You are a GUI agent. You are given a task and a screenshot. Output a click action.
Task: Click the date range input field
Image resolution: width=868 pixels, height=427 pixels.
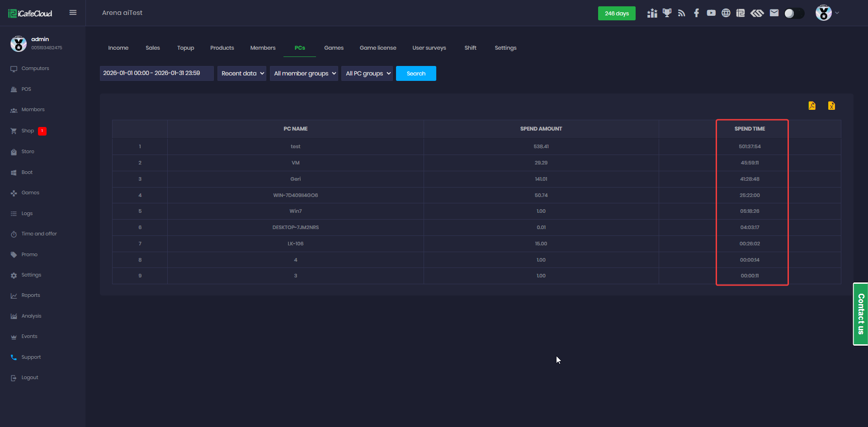156,73
